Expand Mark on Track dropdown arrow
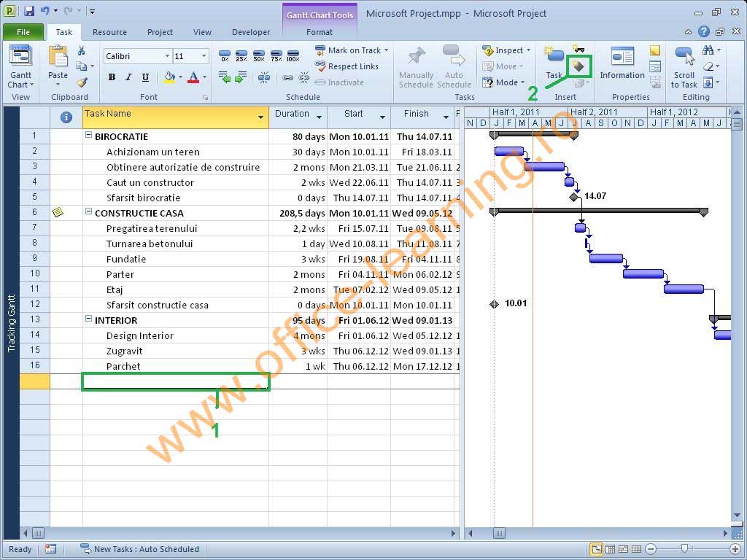The width and height of the screenshot is (747, 560). [387, 50]
